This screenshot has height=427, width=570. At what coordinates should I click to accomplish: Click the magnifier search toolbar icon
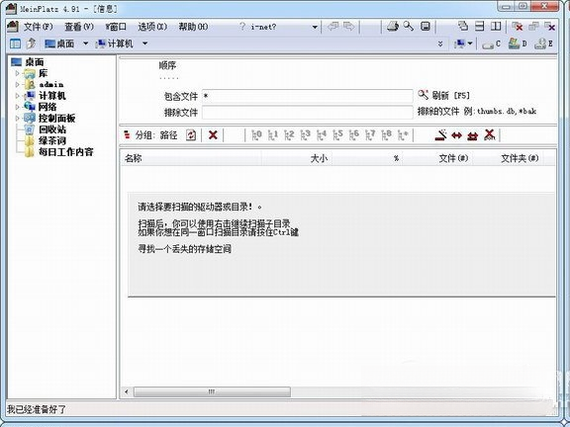pyautogui.click(x=409, y=26)
